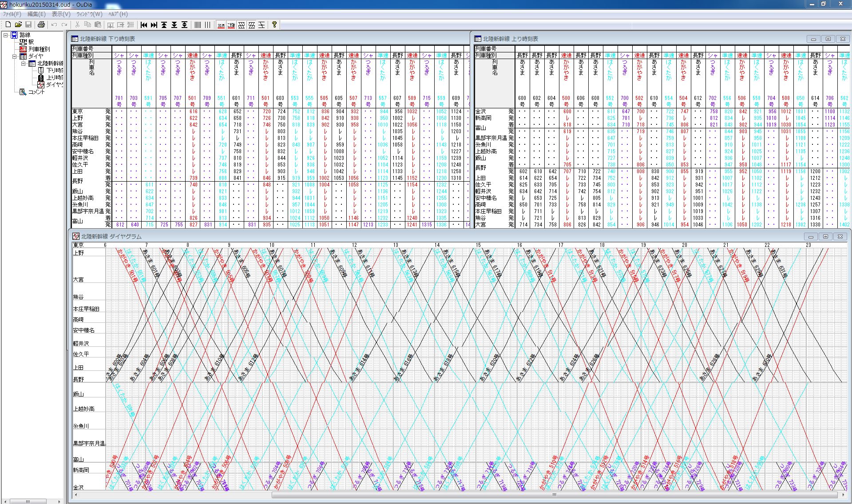Click the Help question mark icon
The width and height of the screenshot is (852, 504).
click(274, 25)
